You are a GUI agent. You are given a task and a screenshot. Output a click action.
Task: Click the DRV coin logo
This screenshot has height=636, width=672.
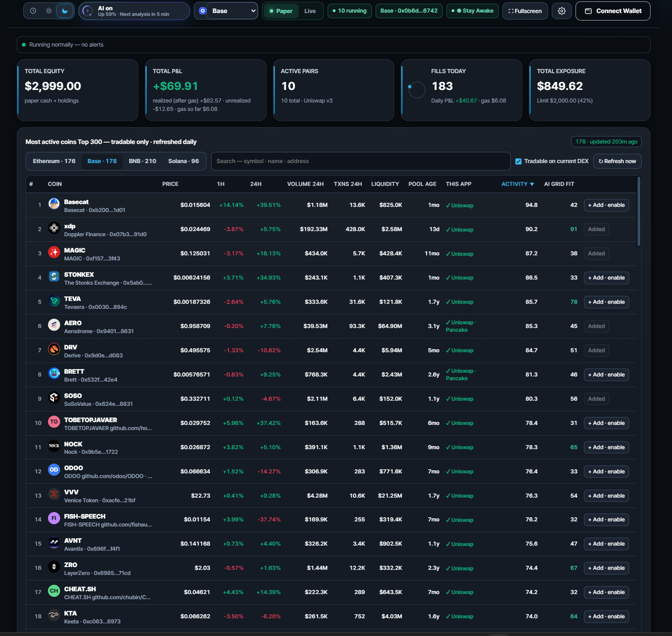[x=54, y=349]
